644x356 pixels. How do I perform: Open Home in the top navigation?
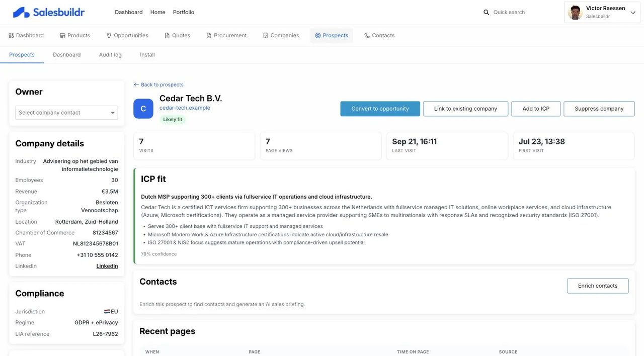[157, 12]
